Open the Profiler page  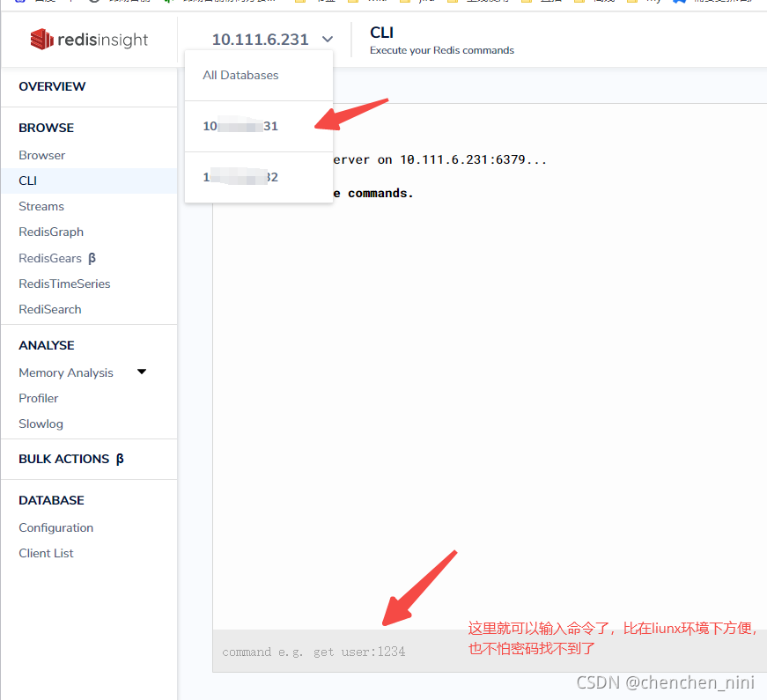39,398
